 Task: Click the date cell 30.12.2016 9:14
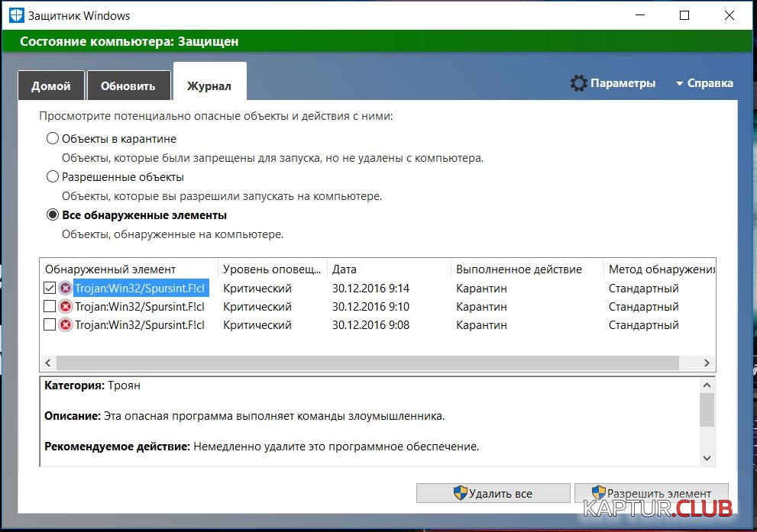(x=370, y=289)
